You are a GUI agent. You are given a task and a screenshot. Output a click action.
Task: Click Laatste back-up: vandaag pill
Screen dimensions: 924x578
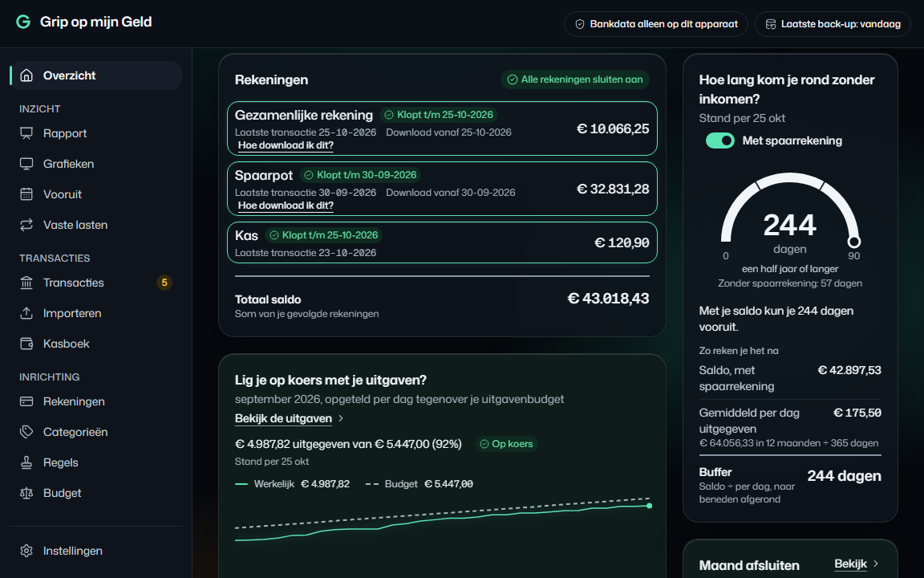[833, 24]
